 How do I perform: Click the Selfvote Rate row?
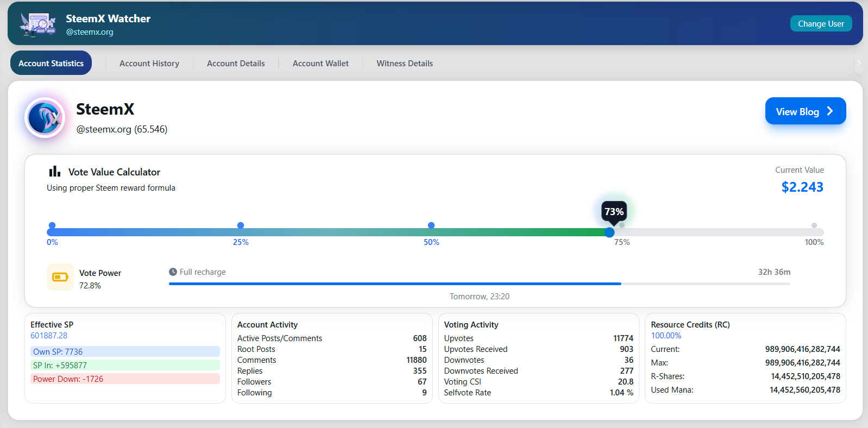pos(539,393)
